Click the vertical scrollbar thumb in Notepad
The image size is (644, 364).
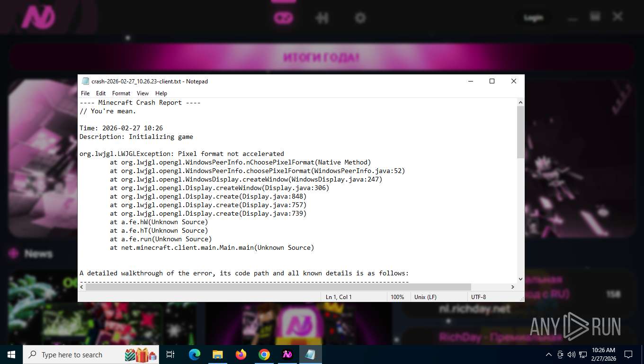click(520, 132)
